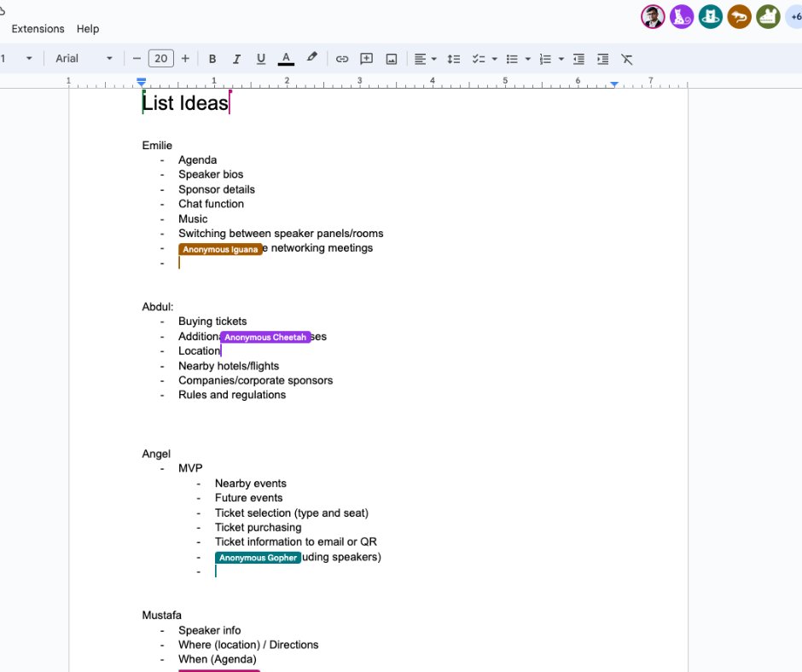Clear formatting with the toolbar icon

pyautogui.click(x=627, y=59)
